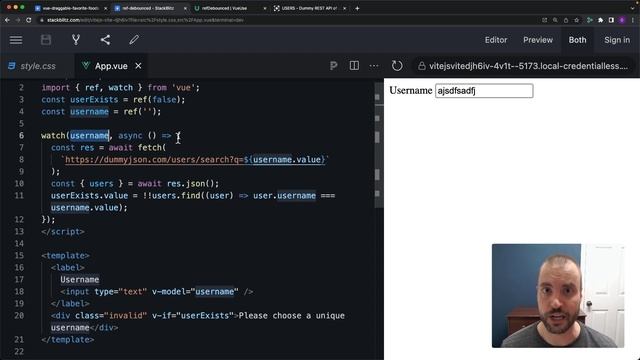The width and height of the screenshot is (640, 360).
Task: Switch to USERS Dummy REST API tab
Action: pyautogui.click(x=309, y=8)
